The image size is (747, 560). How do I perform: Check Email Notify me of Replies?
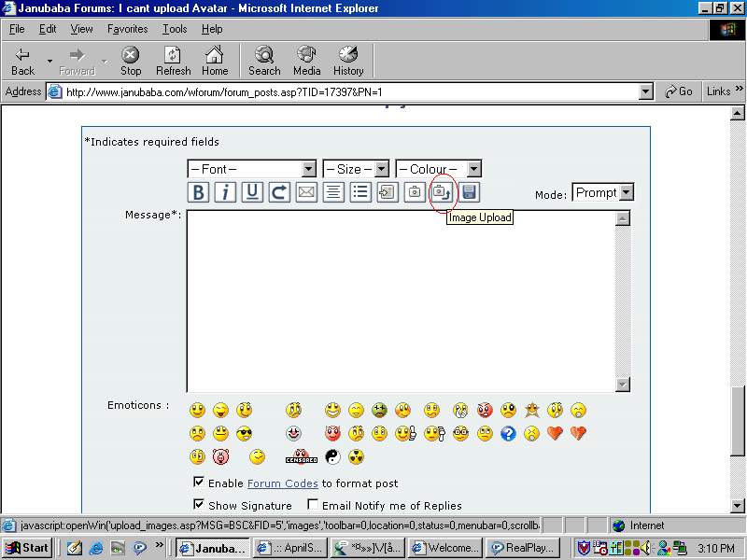[x=313, y=504]
